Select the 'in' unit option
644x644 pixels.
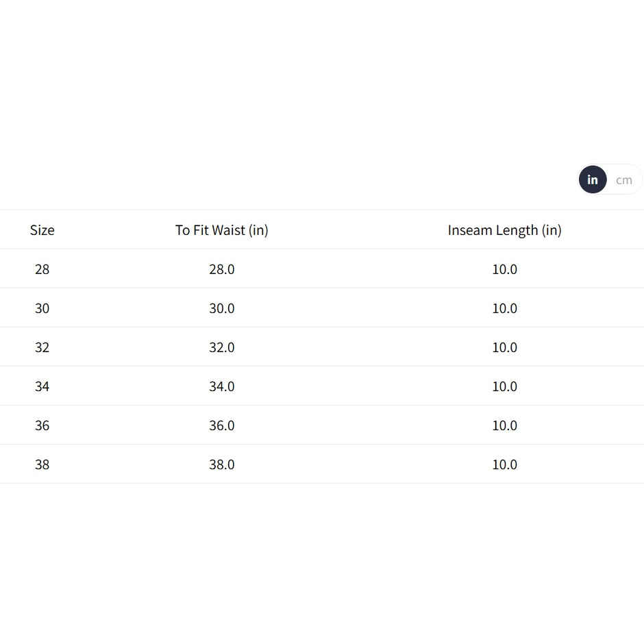pyautogui.click(x=593, y=180)
